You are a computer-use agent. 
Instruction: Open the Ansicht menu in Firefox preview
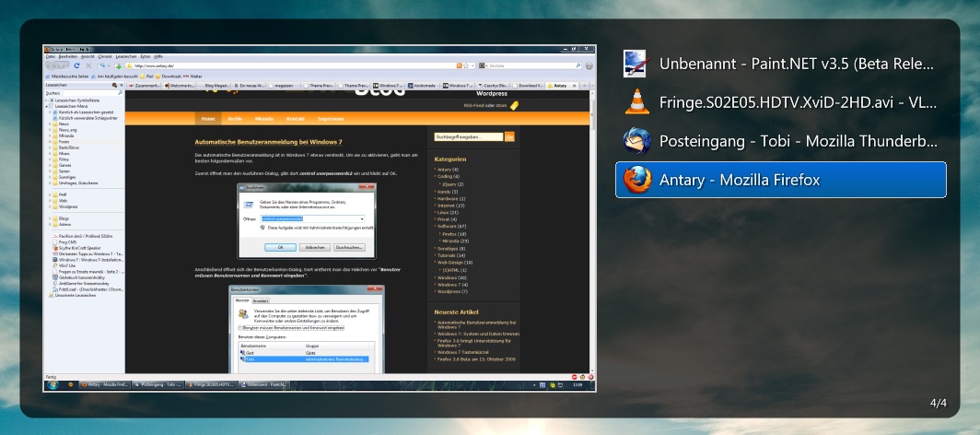point(87,56)
